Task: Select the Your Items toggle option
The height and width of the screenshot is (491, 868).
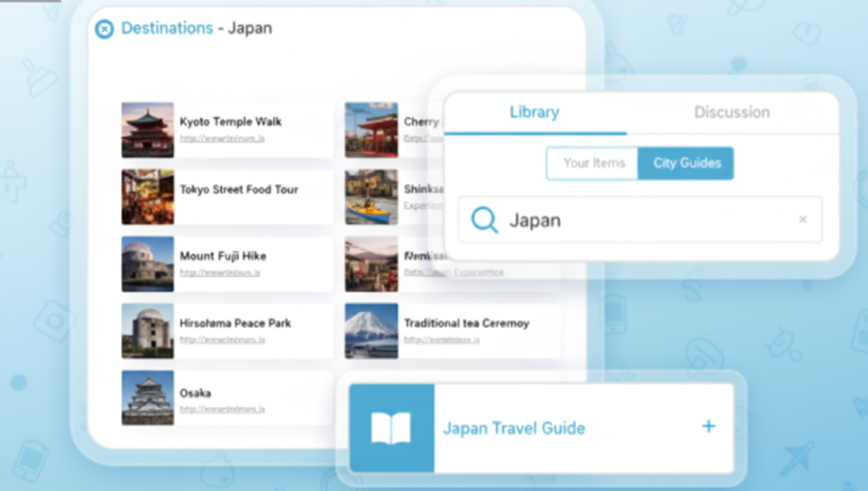Action: pyautogui.click(x=593, y=163)
